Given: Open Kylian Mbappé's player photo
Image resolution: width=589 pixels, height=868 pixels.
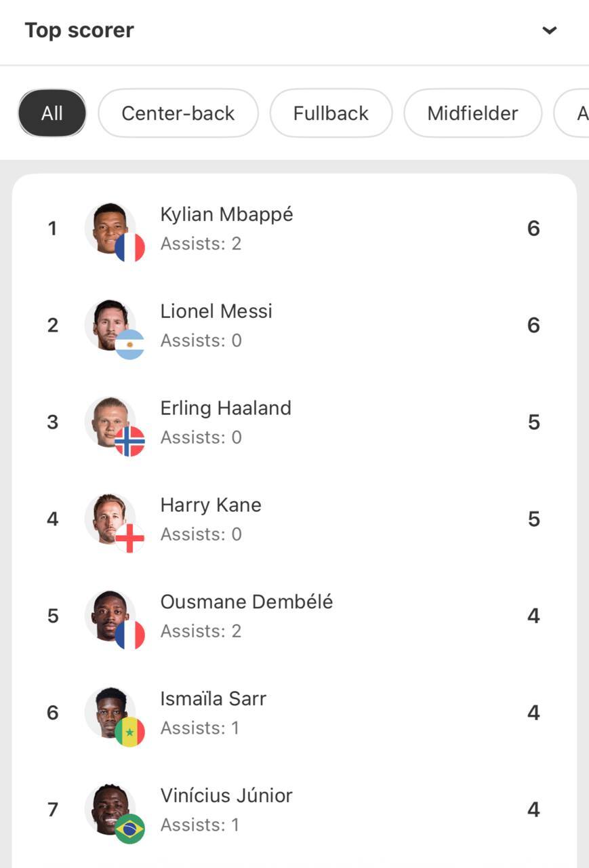Looking at the screenshot, I should click(110, 228).
